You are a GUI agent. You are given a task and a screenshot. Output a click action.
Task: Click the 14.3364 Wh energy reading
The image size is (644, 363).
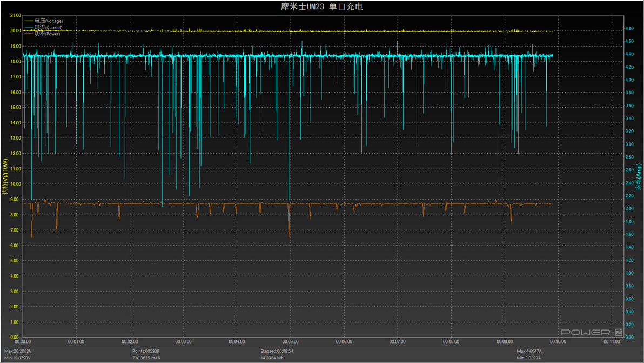[272, 358]
